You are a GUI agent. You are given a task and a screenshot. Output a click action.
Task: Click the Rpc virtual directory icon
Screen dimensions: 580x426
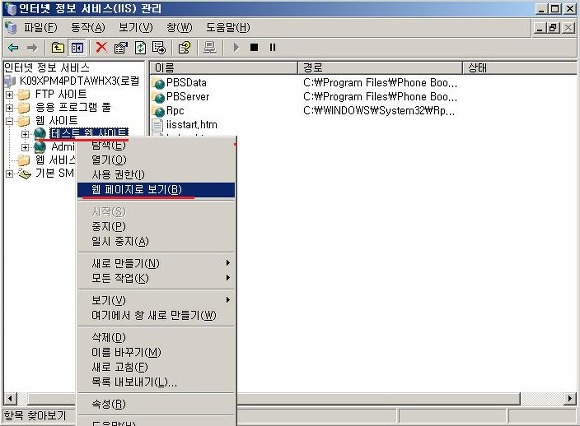pos(159,111)
